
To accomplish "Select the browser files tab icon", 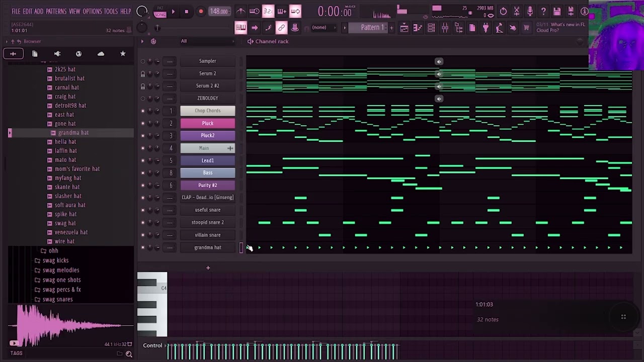I will 35,54.
